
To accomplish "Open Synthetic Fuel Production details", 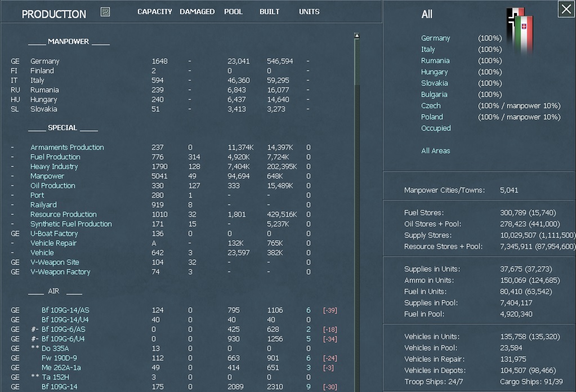I will pyautogui.click(x=71, y=224).
